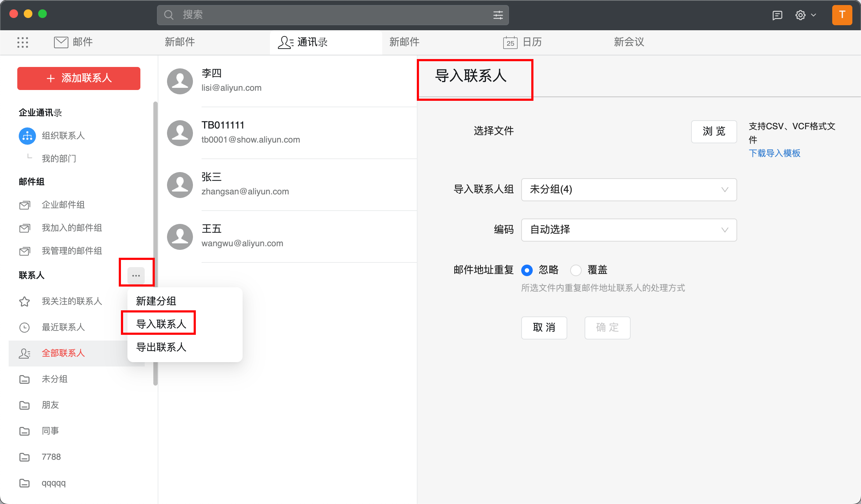The width and height of the screenshot is (861, 504).
Task: Open the 未分组(4) contact group dropdown
Action: click(x=628, y=190)
